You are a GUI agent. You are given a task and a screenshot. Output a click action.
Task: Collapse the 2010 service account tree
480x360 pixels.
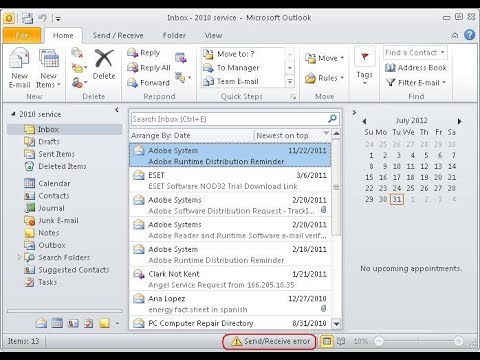(x=13, y=114)
